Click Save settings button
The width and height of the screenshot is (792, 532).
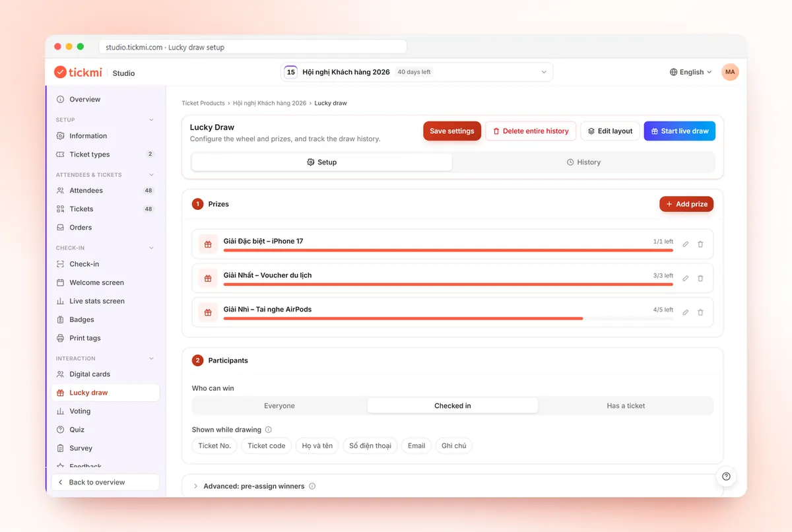pos(452,131)
